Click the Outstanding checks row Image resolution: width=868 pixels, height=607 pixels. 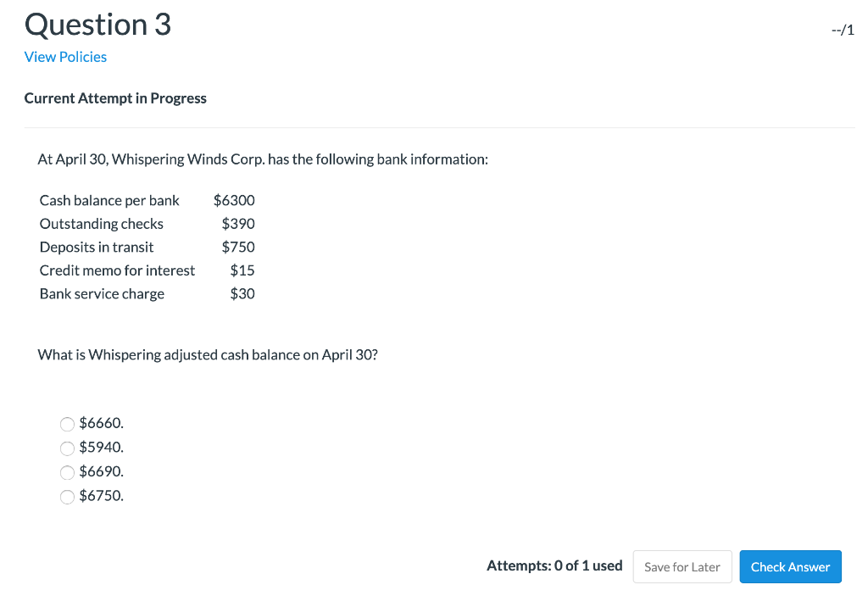[101, 223]
